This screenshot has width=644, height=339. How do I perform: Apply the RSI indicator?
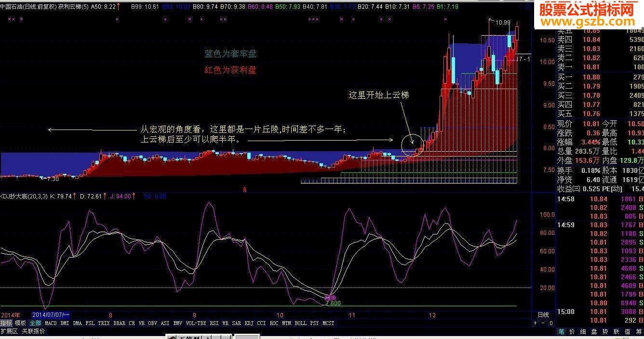(x=214, y=323)
